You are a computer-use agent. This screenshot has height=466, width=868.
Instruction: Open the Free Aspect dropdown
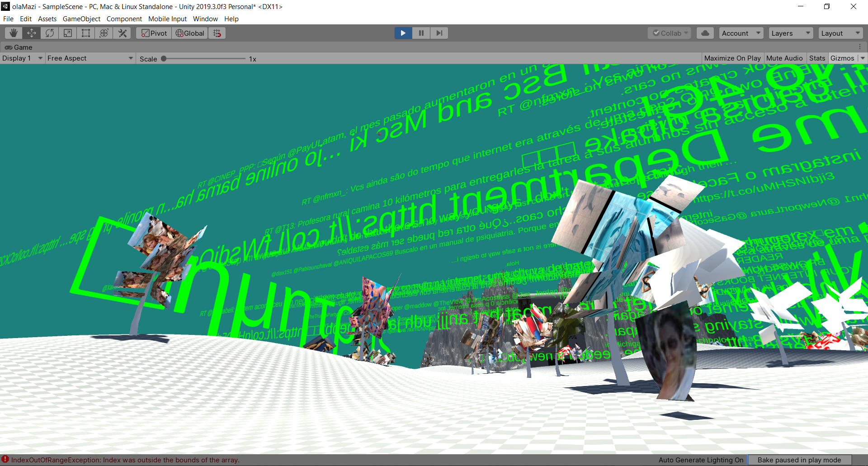(x=90, y=58)
